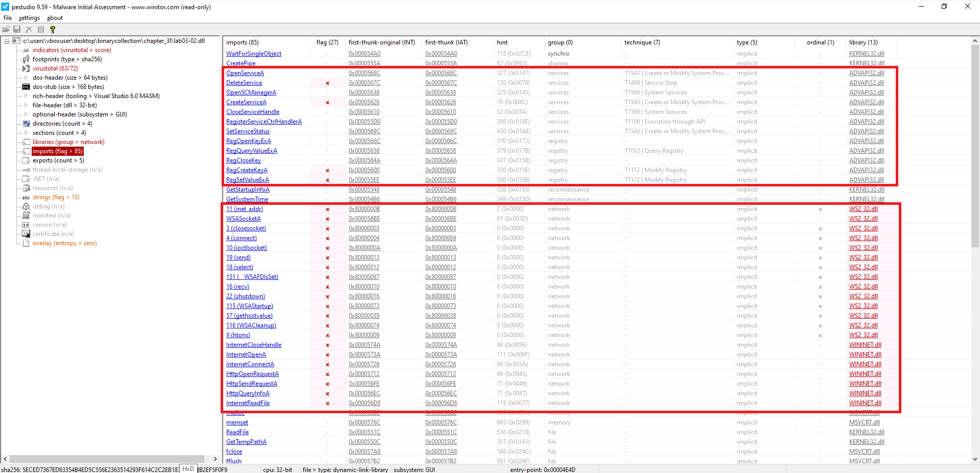Click the open file folder toolbar icon

(x=6, y=30)
